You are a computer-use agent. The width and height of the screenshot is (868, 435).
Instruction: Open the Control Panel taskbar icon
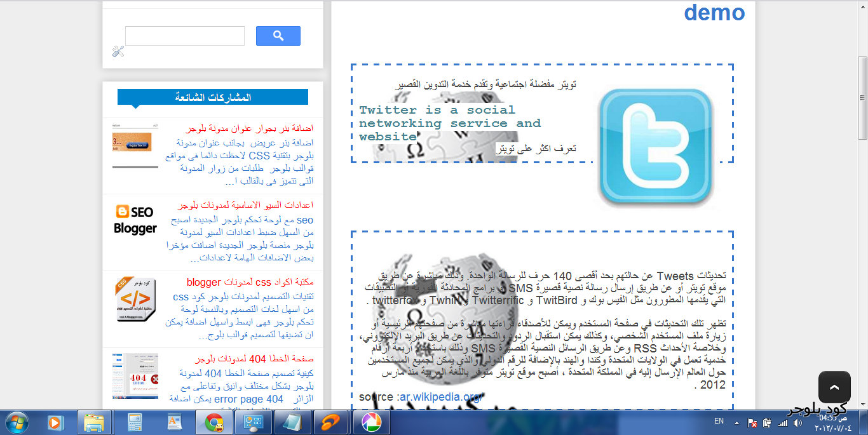pyautogui.click(x=253, y=422)
